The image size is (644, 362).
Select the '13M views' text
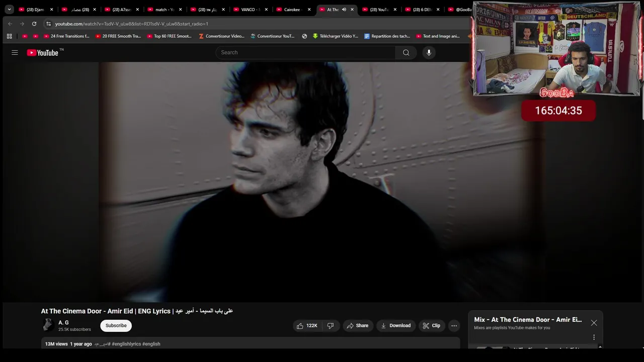[x=56, y=344]
